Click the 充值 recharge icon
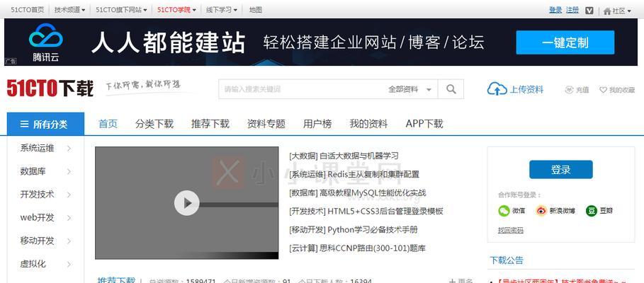The width and height of the screenshot is (644, 283). (x=569, y=90)
